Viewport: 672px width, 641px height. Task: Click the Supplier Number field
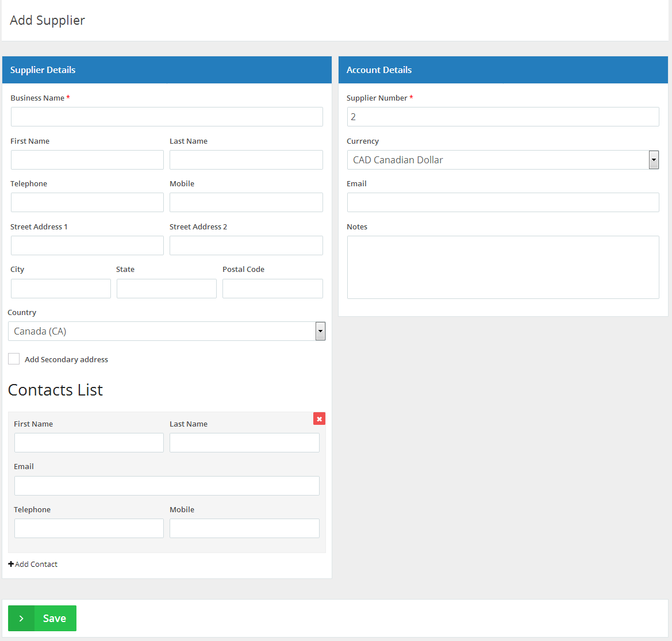[503, 117]
